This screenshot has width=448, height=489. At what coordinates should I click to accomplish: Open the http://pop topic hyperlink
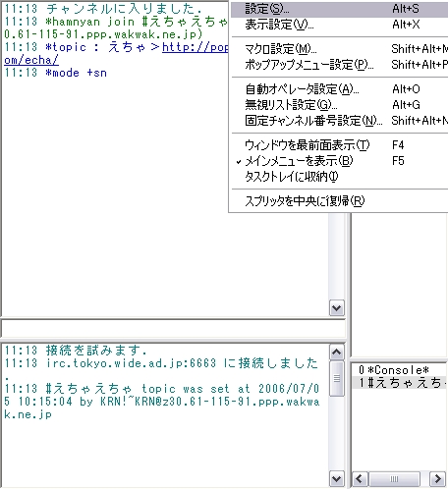196,47
